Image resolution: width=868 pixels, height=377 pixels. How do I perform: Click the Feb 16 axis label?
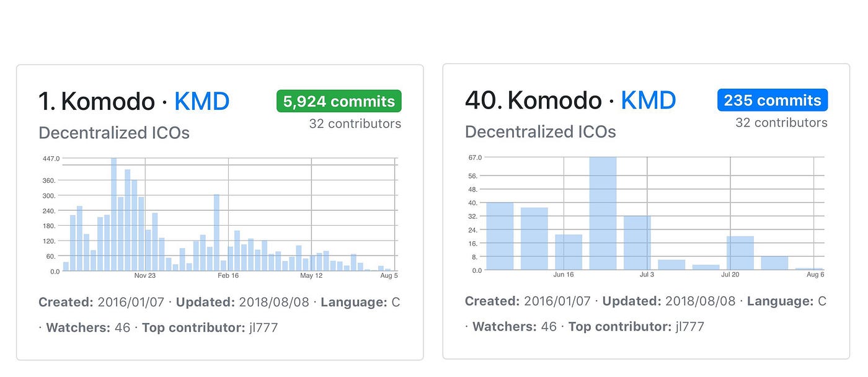coord(228,275)
